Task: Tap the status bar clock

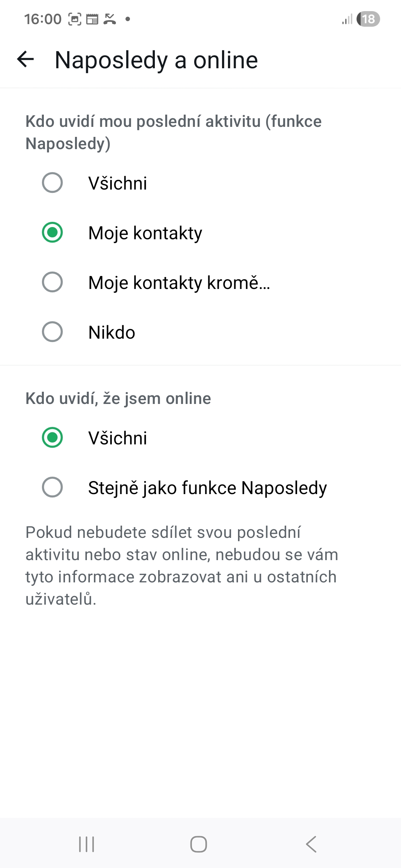Action: coord(43,19)
